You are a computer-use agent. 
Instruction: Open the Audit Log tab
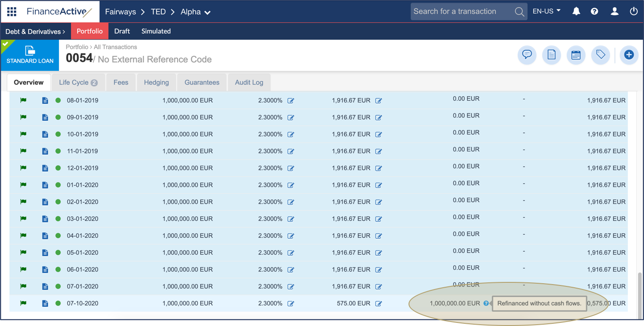(x=249, y=82)
